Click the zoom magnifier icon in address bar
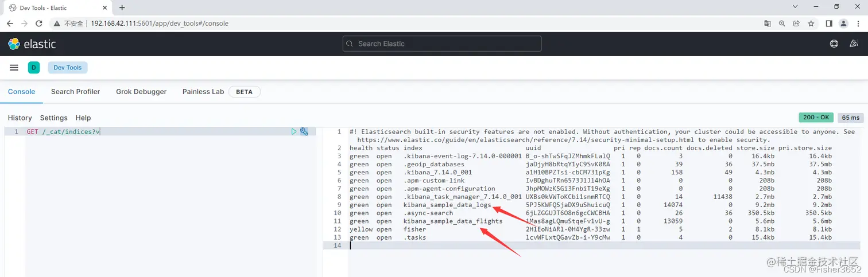 [782, 24]
